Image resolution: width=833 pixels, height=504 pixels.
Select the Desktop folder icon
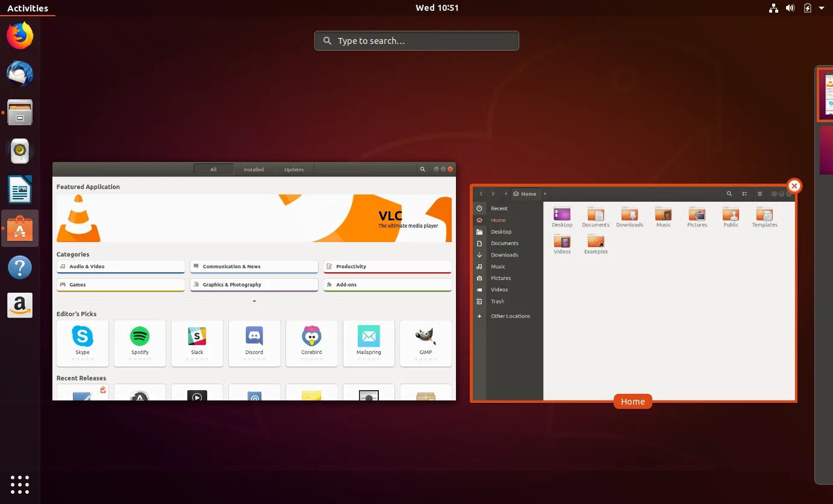[x=562, y=217]
